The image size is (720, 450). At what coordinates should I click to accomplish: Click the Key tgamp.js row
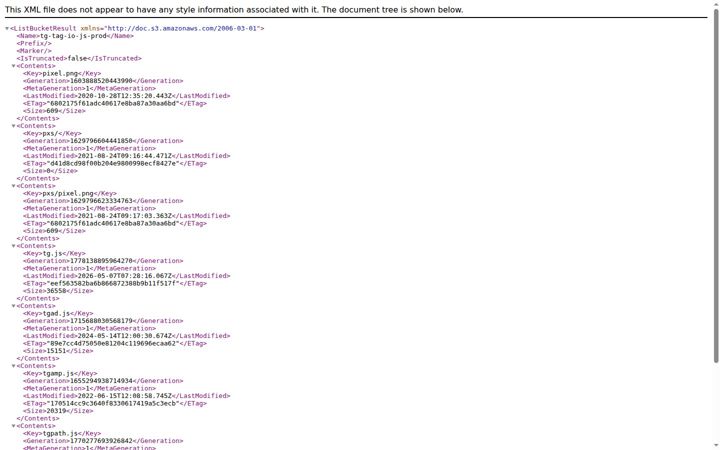coord(60,373)
